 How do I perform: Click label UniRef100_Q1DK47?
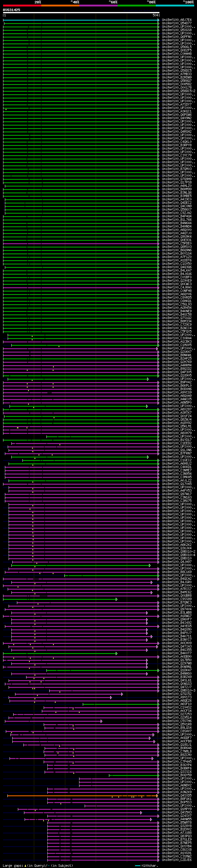177,670
